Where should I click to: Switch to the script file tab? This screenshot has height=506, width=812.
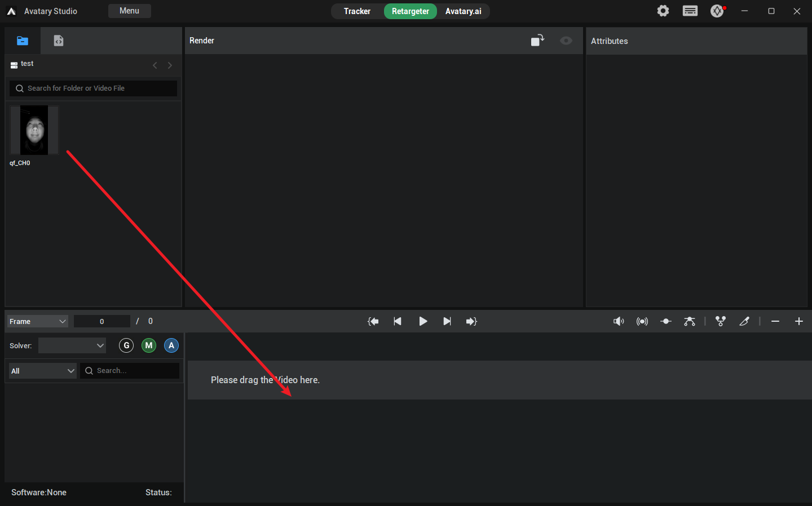coord(59,41)
